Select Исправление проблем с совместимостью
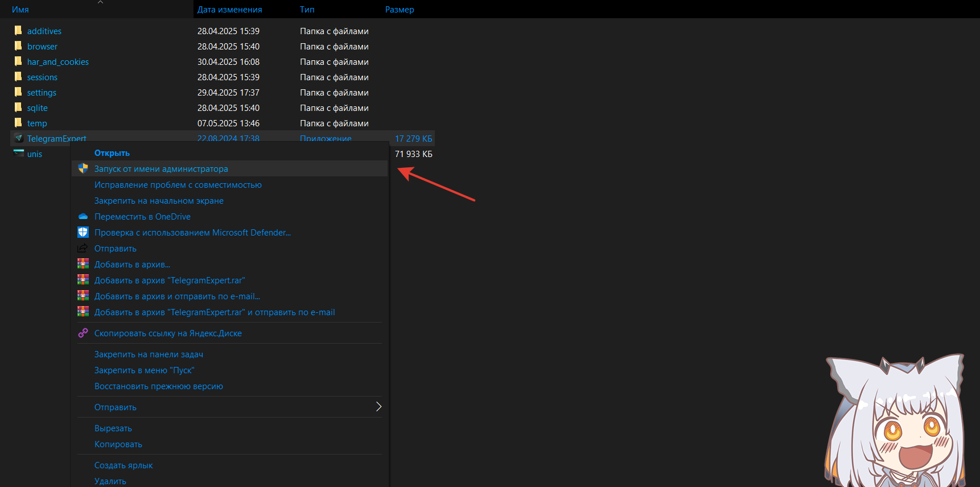This screenshot has width=980, height=487. pos(178,185)
